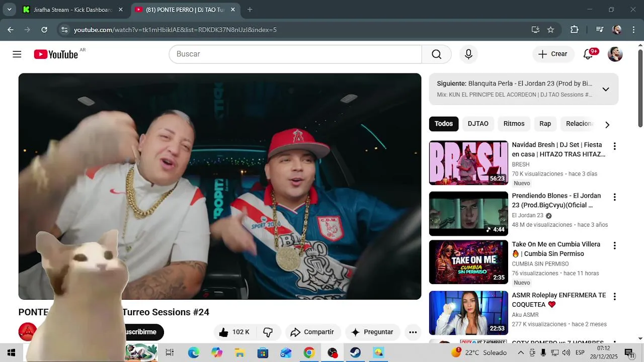
Task: Open Take On Me Cumbia thumbnail
Action: tap(468, 262)
